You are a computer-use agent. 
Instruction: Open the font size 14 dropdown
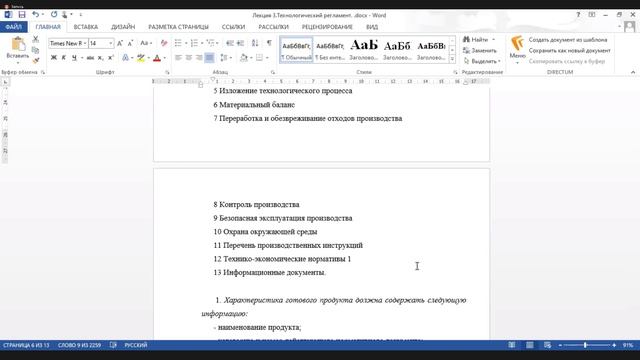tap(111, 43)
